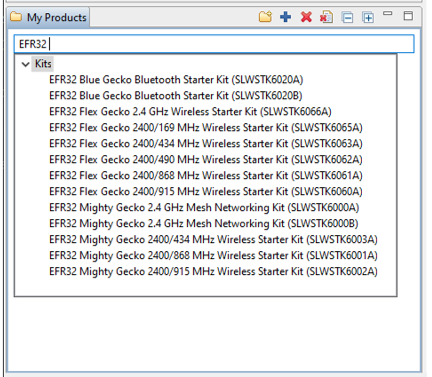Screen dimensions: 432x377
Task: Pick Mighty Gecko 2400/434 MHz Kit SLWSTK6003A
Action: pyautogui.click(x=213, y=240)
